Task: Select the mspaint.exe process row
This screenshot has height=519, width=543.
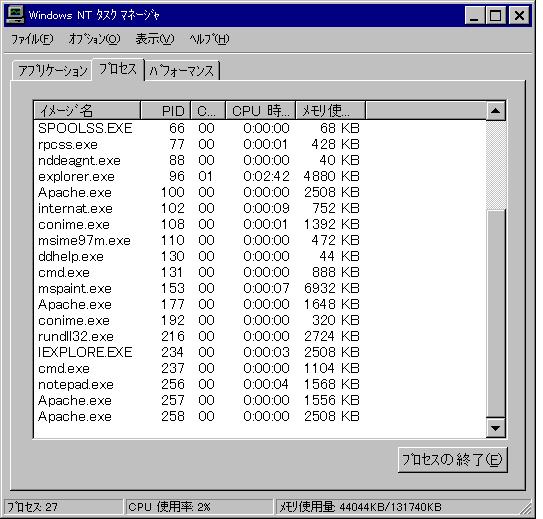Action: pyautogui.click(x=260, y=288)
